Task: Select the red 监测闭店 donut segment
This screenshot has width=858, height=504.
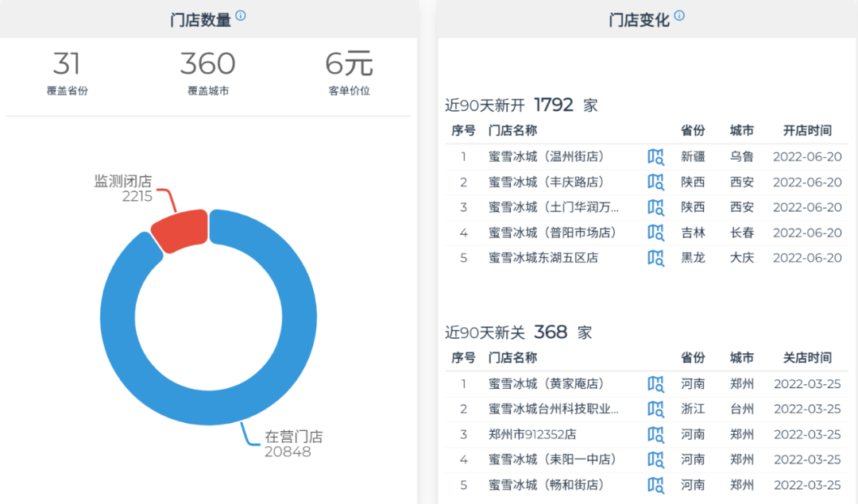Action: click(x=180, y=230)
